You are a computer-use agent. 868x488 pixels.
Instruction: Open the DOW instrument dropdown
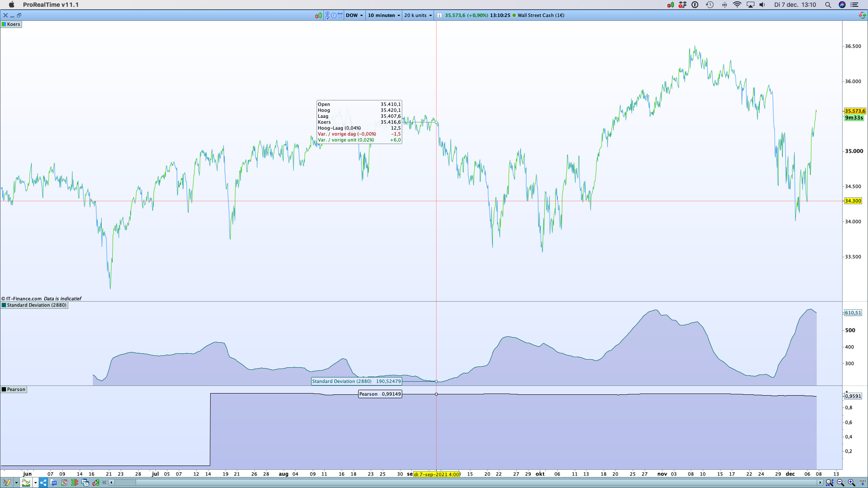[x=354, y=15]
